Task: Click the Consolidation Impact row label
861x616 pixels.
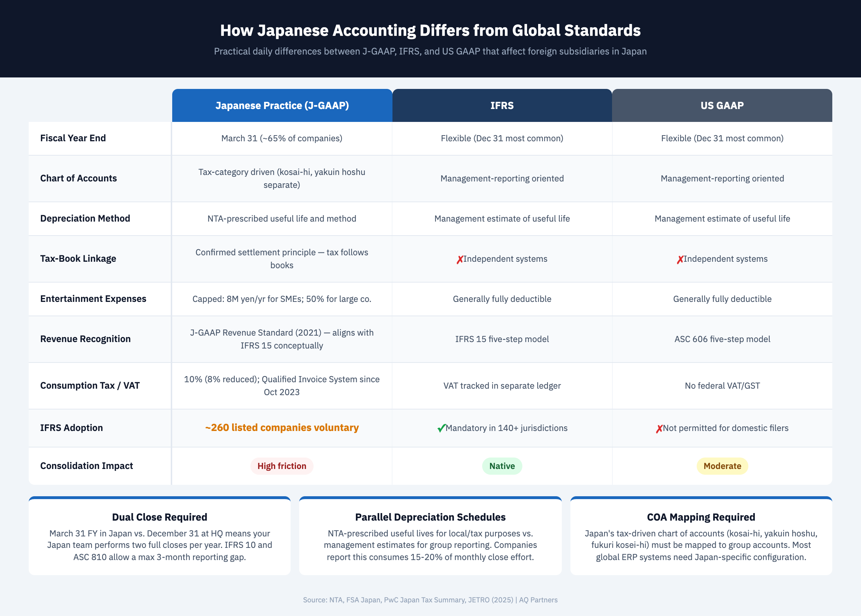Action: [86, 466]
